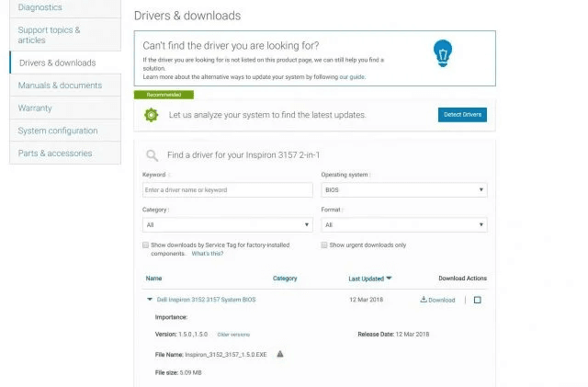Check Show urgent downloads only

click(x=324, y=245)
